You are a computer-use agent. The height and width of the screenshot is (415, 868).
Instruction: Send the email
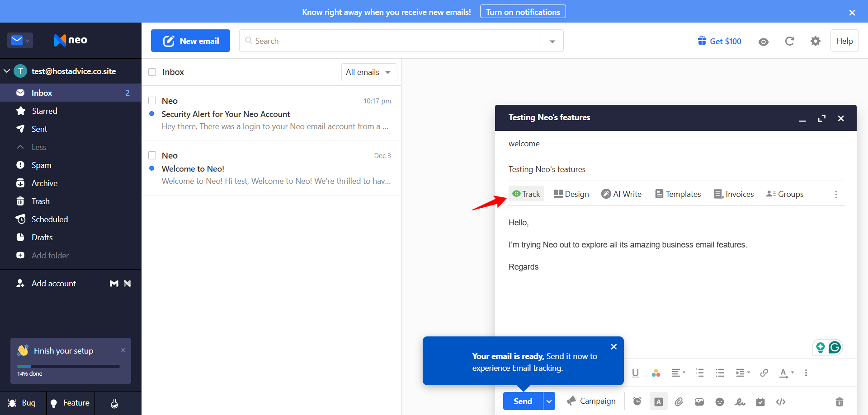[523, 401]
